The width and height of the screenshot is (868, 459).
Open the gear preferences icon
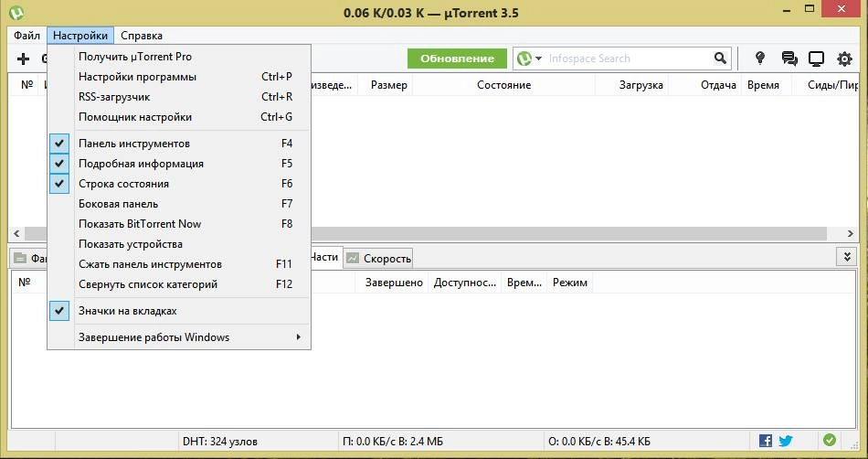844,59
